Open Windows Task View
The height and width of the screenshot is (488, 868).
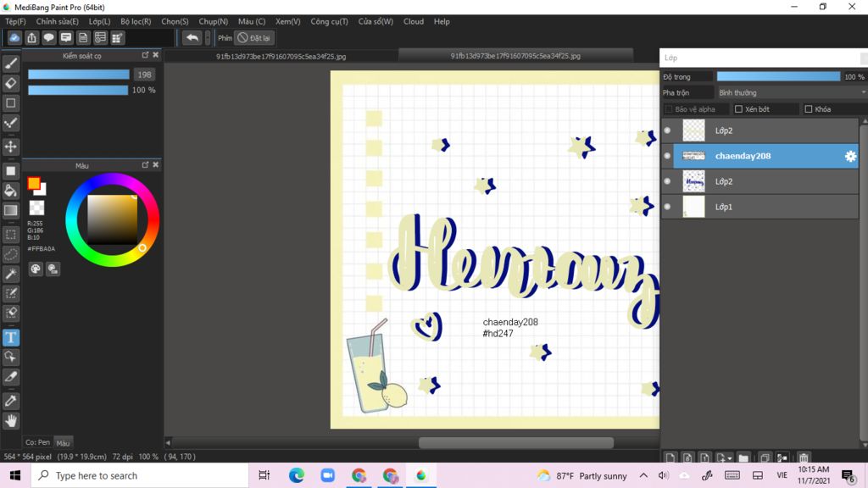(x=264, y=475)
